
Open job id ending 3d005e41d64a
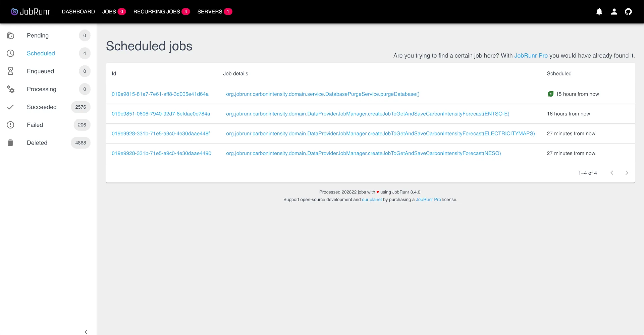click(x=160, y=94)
